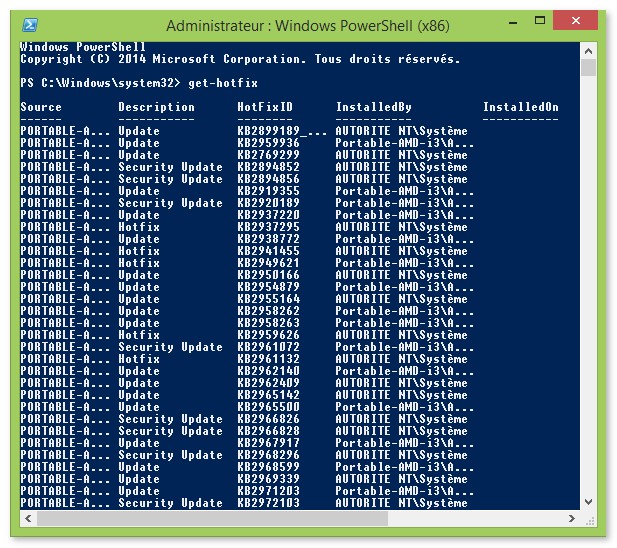Image resolution: width=617 pixels, height=548 pixels.
Task: Click hotfix ID KB2962409
Action: (x=268, y=383)
